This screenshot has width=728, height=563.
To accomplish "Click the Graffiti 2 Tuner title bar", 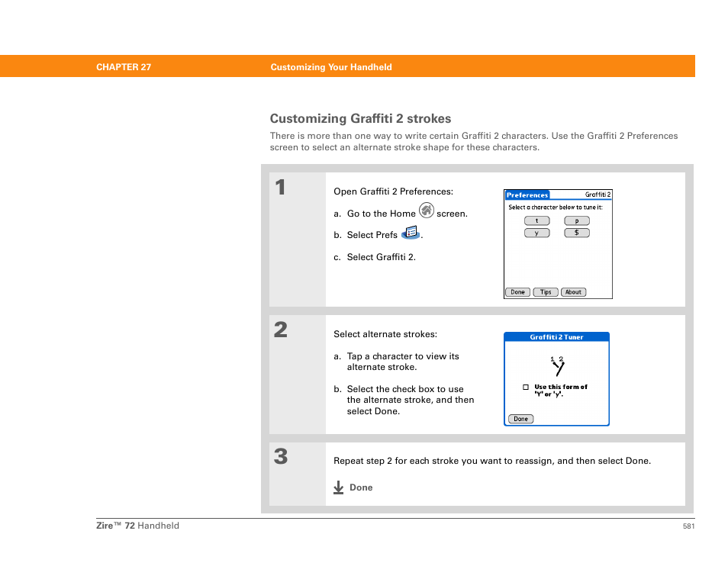I will (556, 337).
